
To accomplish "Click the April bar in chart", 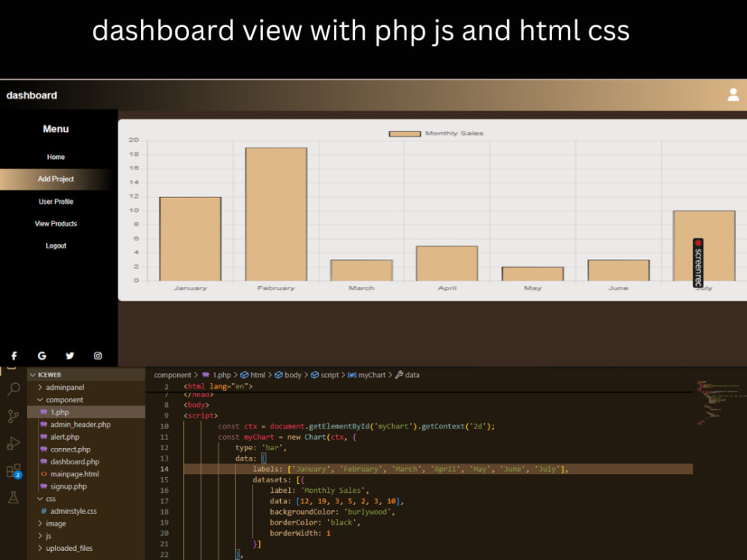I will (447, 264).
